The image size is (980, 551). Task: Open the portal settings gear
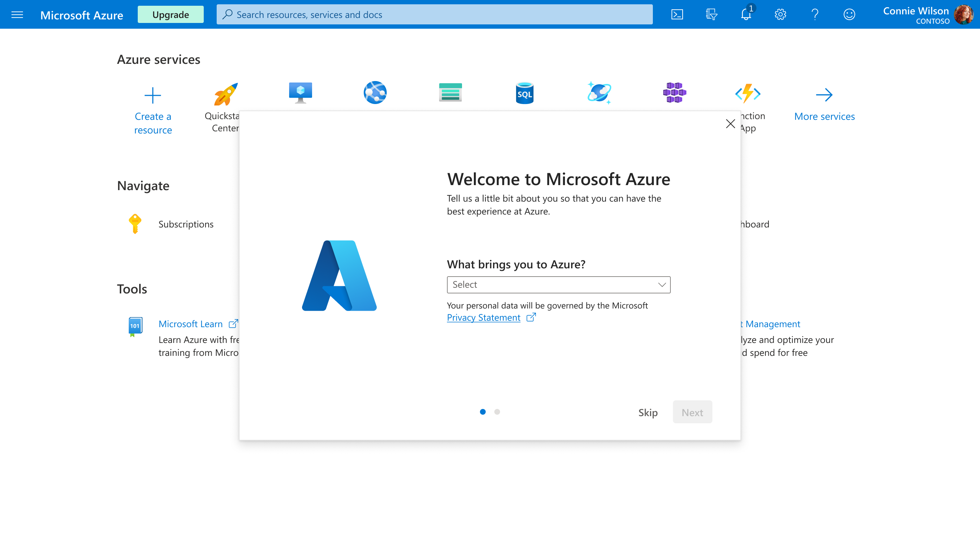[780, 14]
